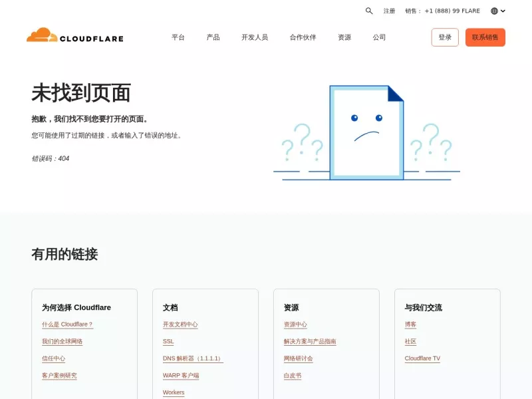532x399 pixels.
Task: Open WARP 客户端 link
Action: pyautogui.click(x=181, y=375)
